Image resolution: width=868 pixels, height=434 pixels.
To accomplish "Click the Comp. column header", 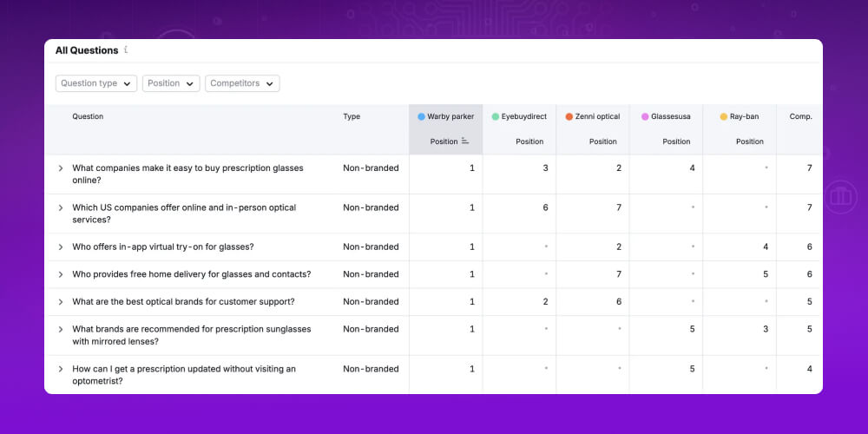I will [800, 116].
